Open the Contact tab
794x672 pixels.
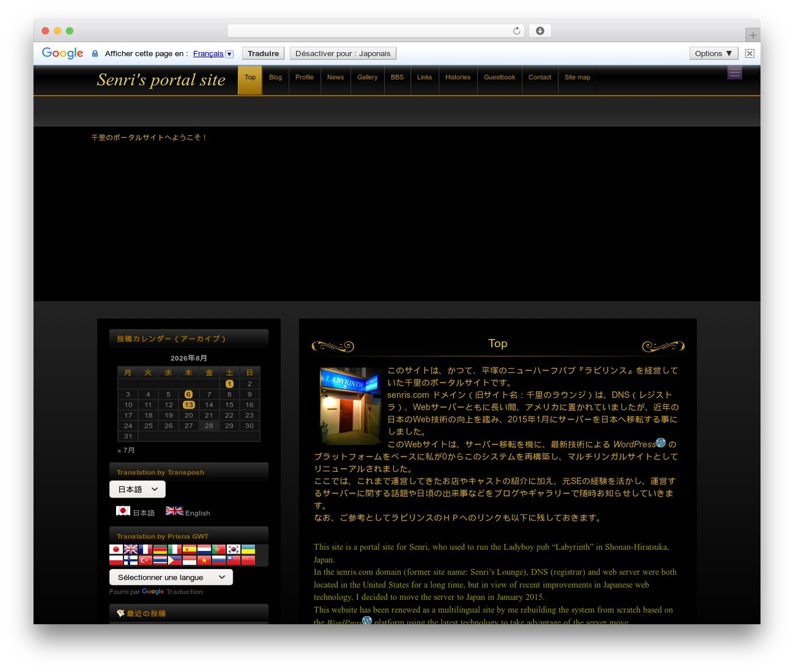[540, 79]
